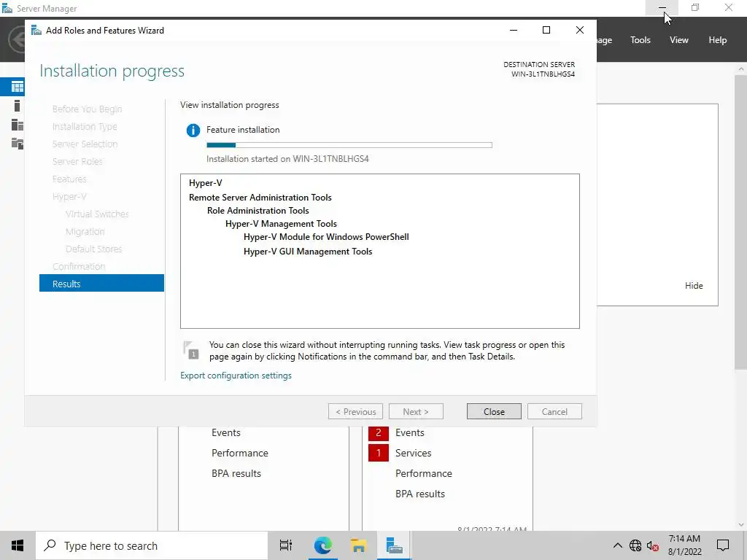Image resolution: width=747 pixels, height=560 pixels.
Task: Select the Installation Type wizard step
Action: point(85,127)
